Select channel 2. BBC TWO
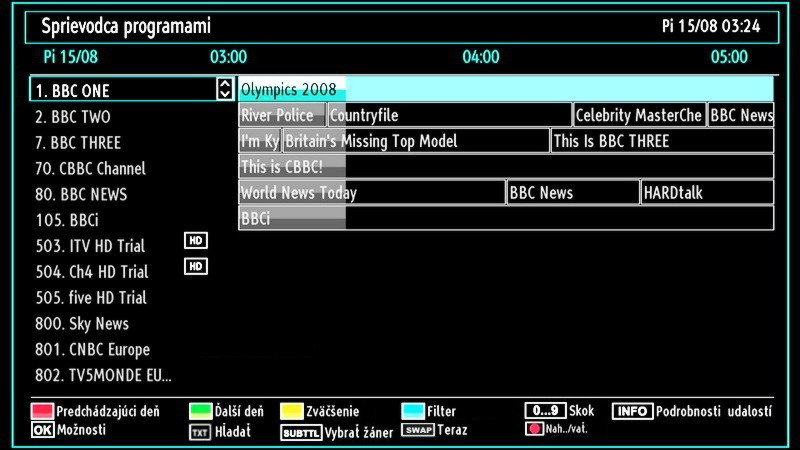This screenshot has height=450, width=800. point(73,117)
